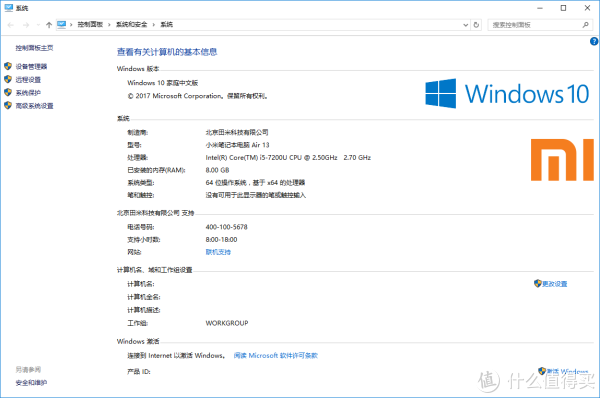This screenshot has width=600, height=398.
Task: Select 控制面板 in the breadcrumb
Action: click(90, 24)
